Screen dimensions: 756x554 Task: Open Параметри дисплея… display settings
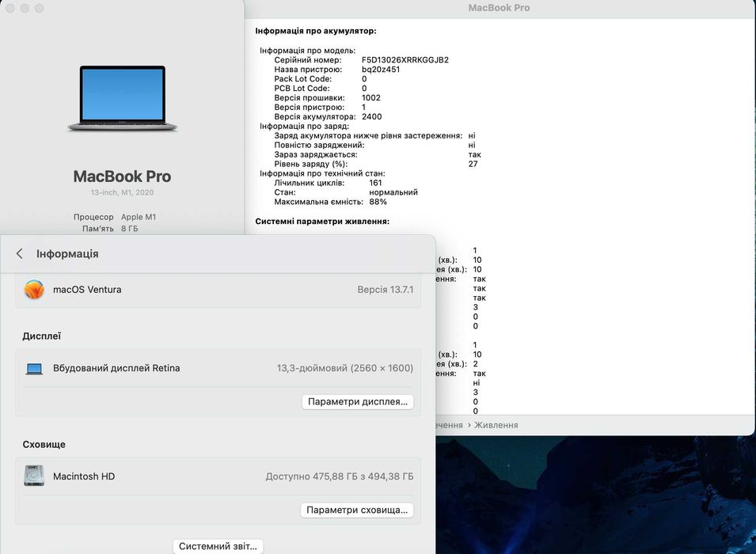pyautogui.click(x=358, y=401)
